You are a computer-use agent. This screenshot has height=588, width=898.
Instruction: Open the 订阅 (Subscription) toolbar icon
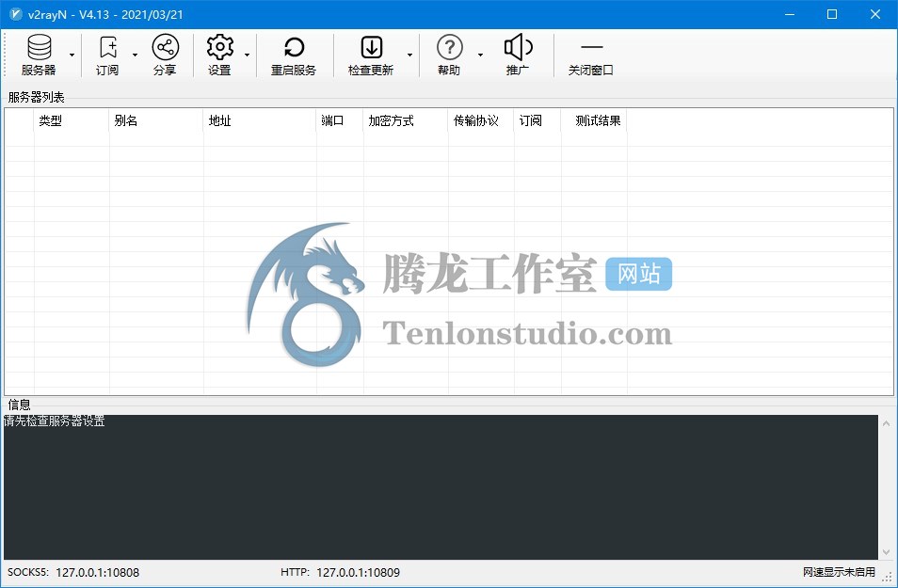(107, 55)
